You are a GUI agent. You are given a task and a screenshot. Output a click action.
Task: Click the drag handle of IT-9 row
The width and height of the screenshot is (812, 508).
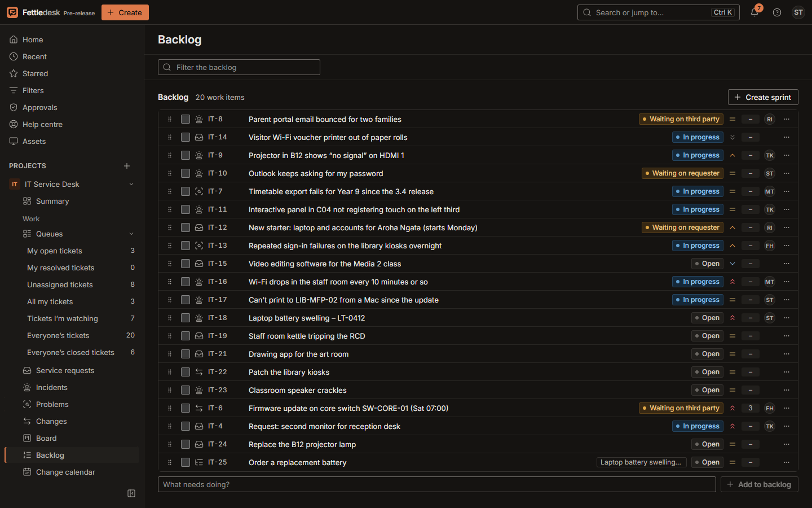170,155
